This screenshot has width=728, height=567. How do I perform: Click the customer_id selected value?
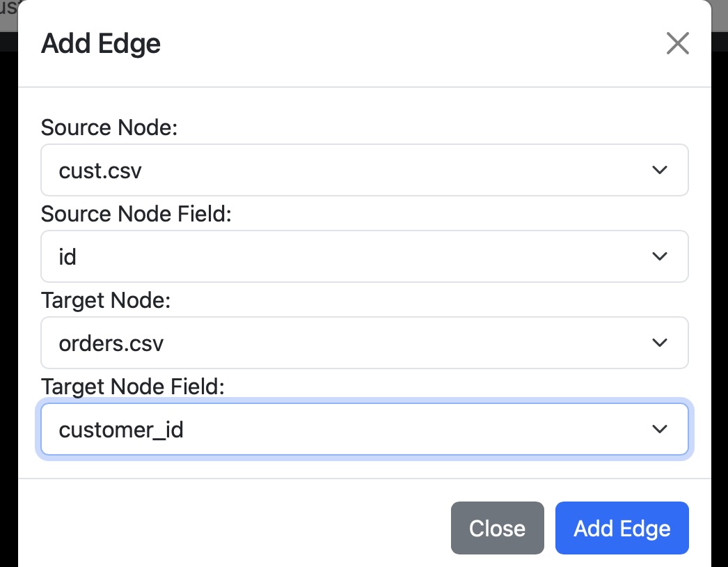pyautogui.click(x=121, y=430)
